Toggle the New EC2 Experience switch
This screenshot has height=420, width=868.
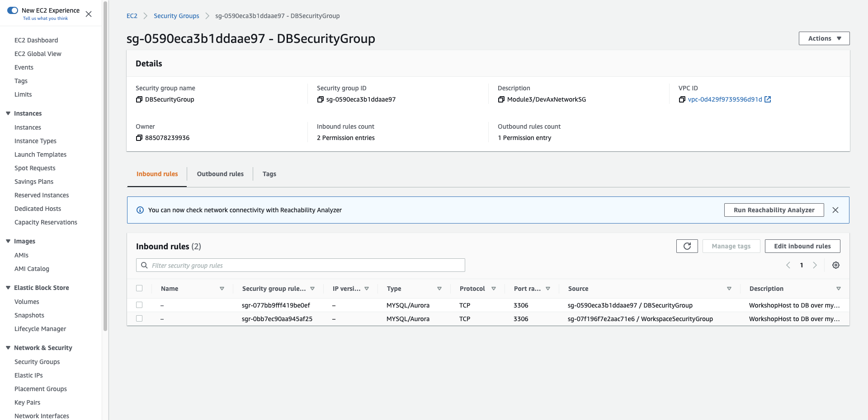[x=13, y=10]
